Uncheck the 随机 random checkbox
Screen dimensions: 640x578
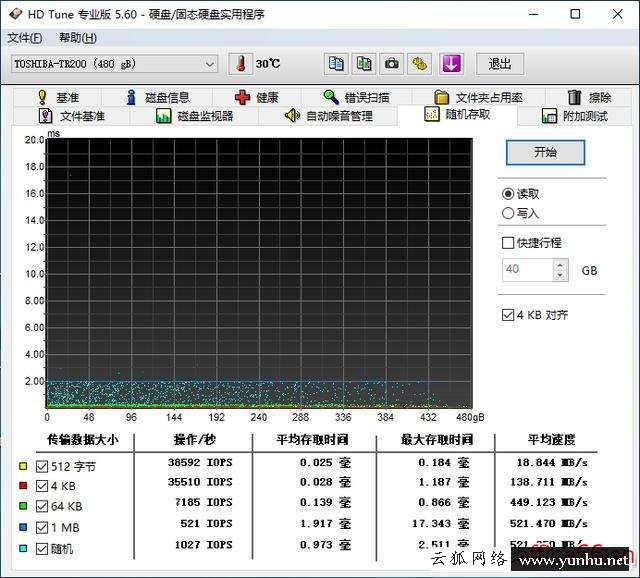click(x=42, y=549)
